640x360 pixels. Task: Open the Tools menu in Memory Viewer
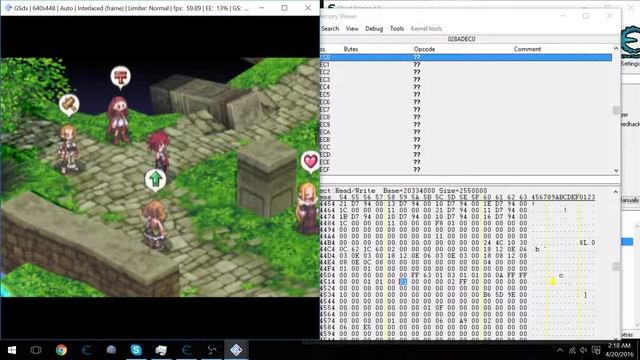click(397, 29)
